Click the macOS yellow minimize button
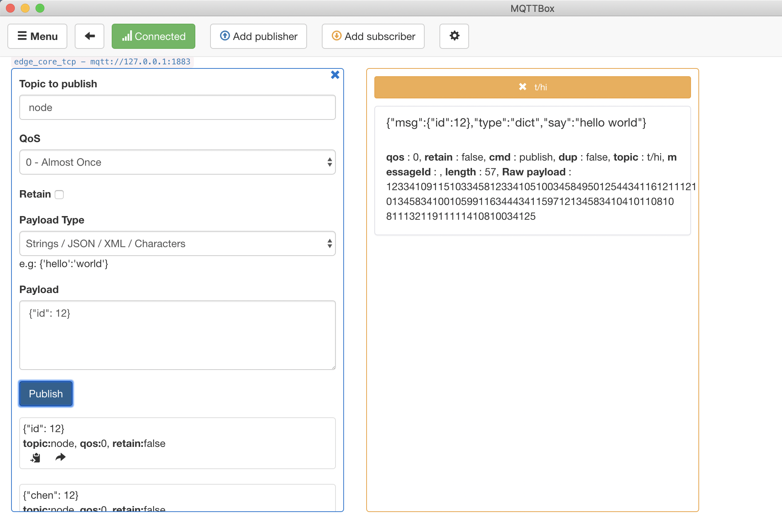The height and width of the screenshot is (532, 782). tap(25, 8)
